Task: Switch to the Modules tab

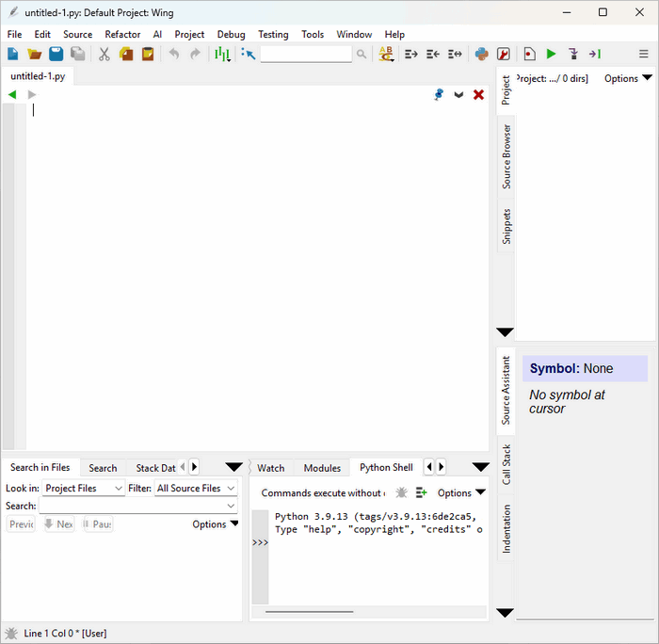Action: pos(322,468)
